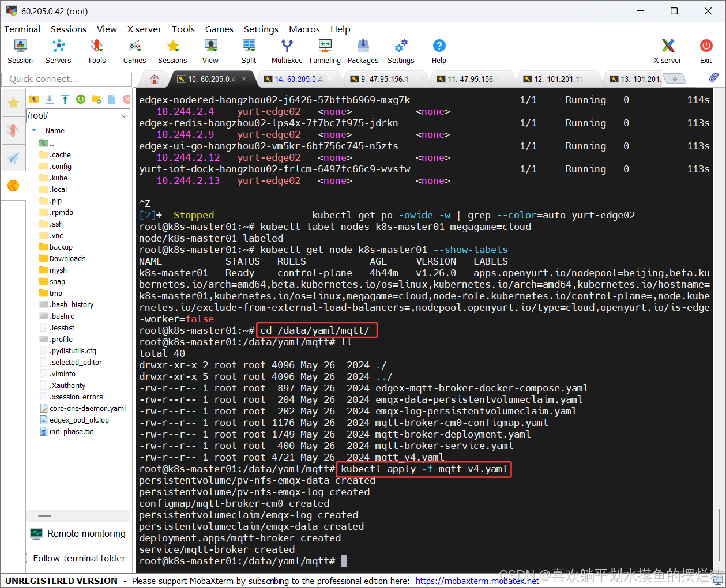Open the Tools toolbar icon
The width and height of the screenshot is (726, 588).
coord(96,51)
